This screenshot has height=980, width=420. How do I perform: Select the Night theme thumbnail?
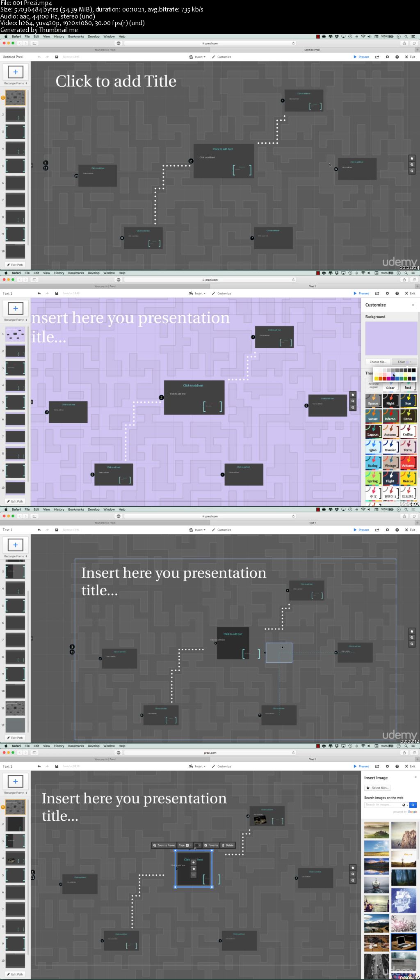coord(390,400)
